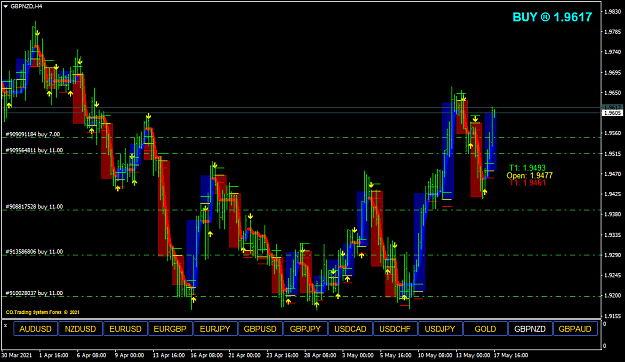Select the EURUSD pair button

click(x=126, y=329)
